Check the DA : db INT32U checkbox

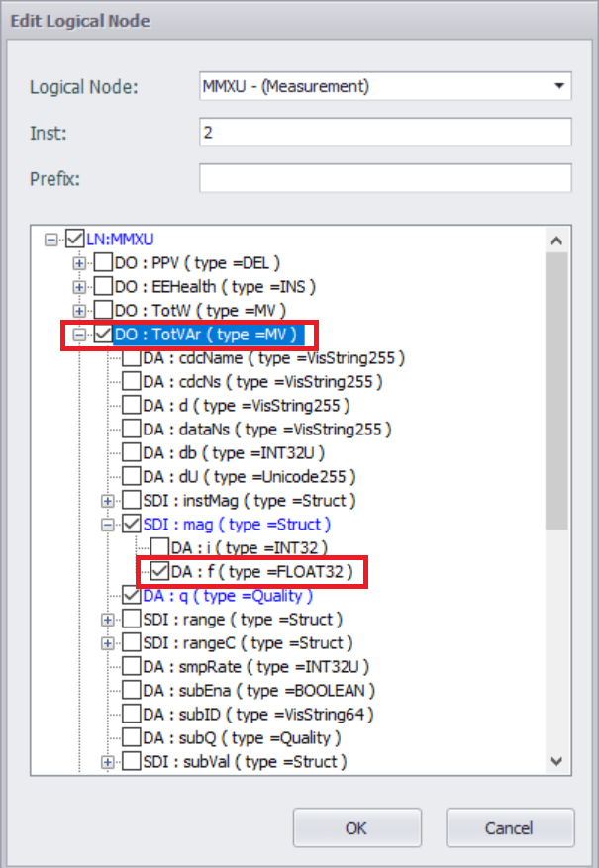[131, 453]
